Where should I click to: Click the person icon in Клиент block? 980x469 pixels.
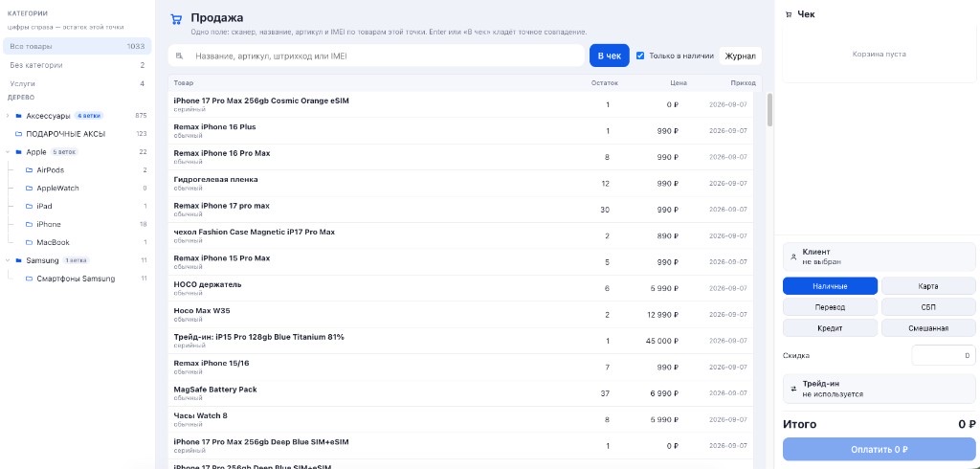pos(793,257)
